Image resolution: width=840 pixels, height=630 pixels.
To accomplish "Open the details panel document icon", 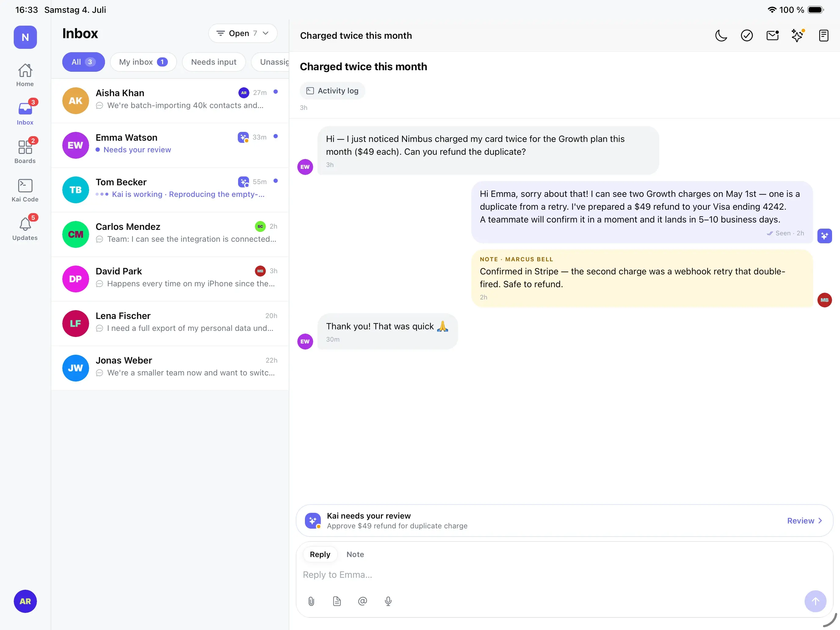I will pos(823,36).
